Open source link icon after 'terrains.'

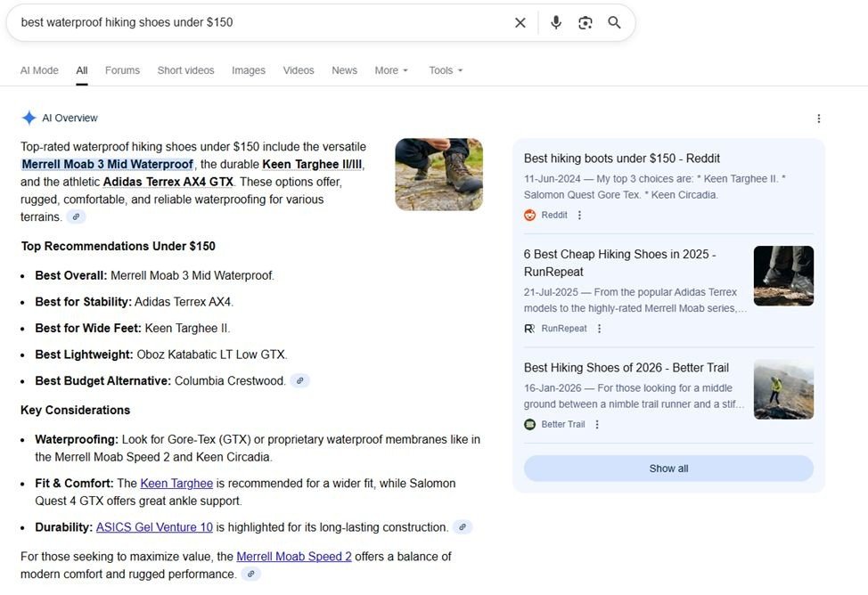[76, 217]
